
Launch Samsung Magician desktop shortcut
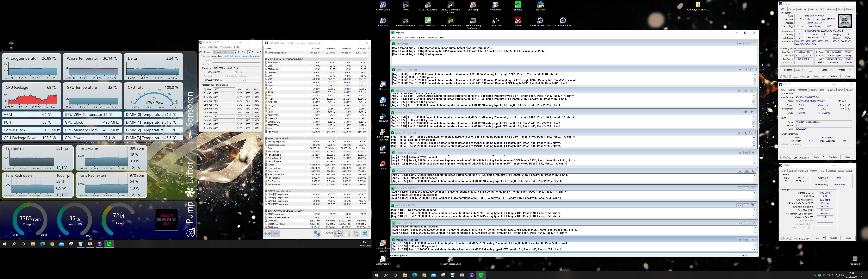click(x=405, y=22)
